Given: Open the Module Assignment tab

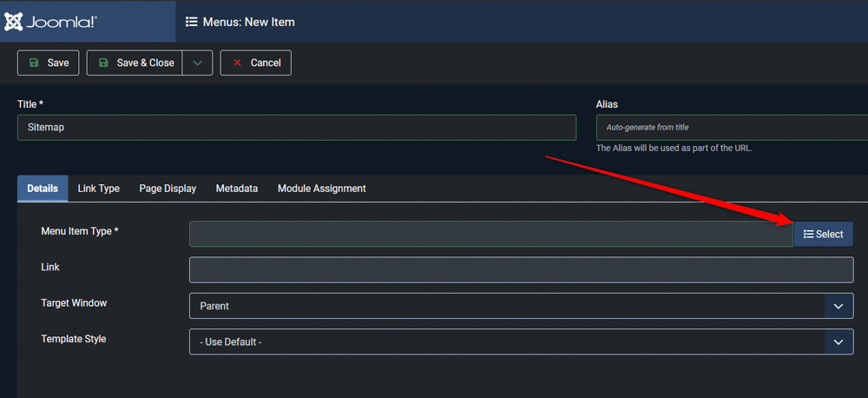Looking at the screenshot, I should (x=322, y=189).
